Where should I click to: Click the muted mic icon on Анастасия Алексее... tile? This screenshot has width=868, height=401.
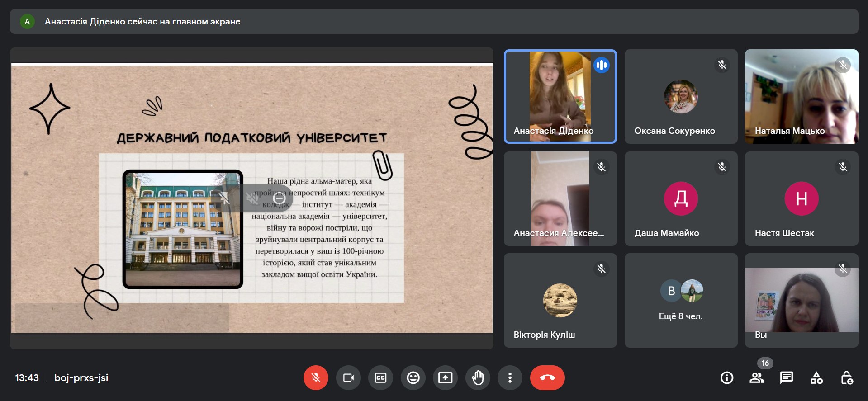(x=602, y=167)
